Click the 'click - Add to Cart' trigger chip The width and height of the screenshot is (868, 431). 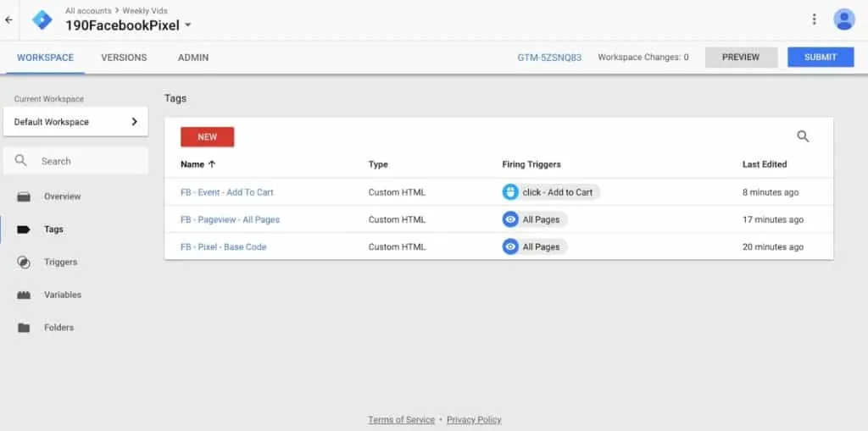pyautogui.click(x=551, y=192)
